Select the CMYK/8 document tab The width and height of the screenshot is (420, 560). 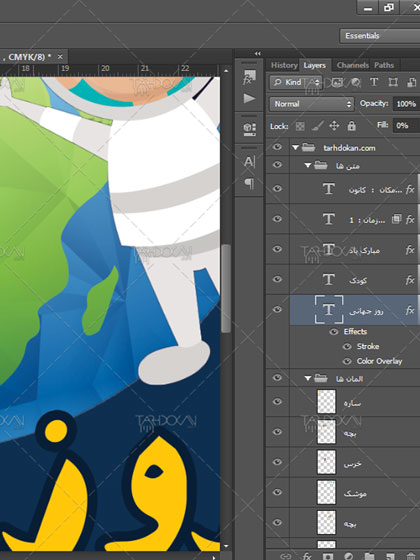(x=26, y=57)
